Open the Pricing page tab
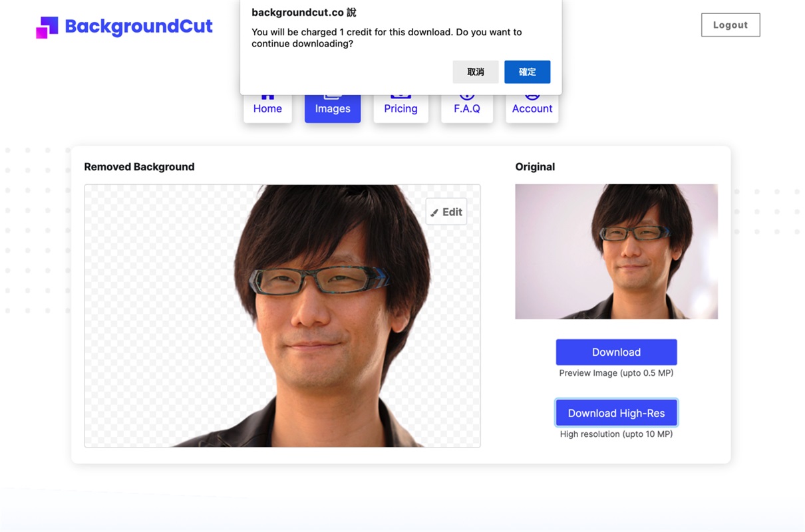This screenshot has width=805, height=532. coord(401,108)
